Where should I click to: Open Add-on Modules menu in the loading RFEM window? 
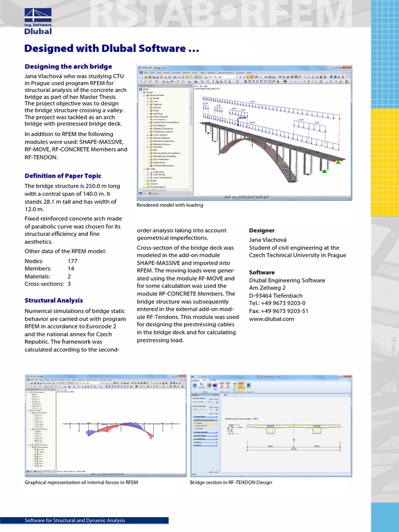click(226, 73)
